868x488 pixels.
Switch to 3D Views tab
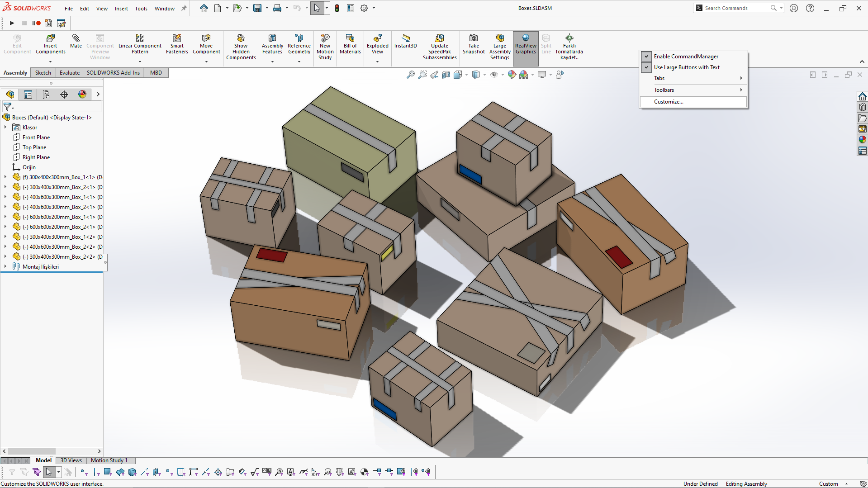pos(71,460)
